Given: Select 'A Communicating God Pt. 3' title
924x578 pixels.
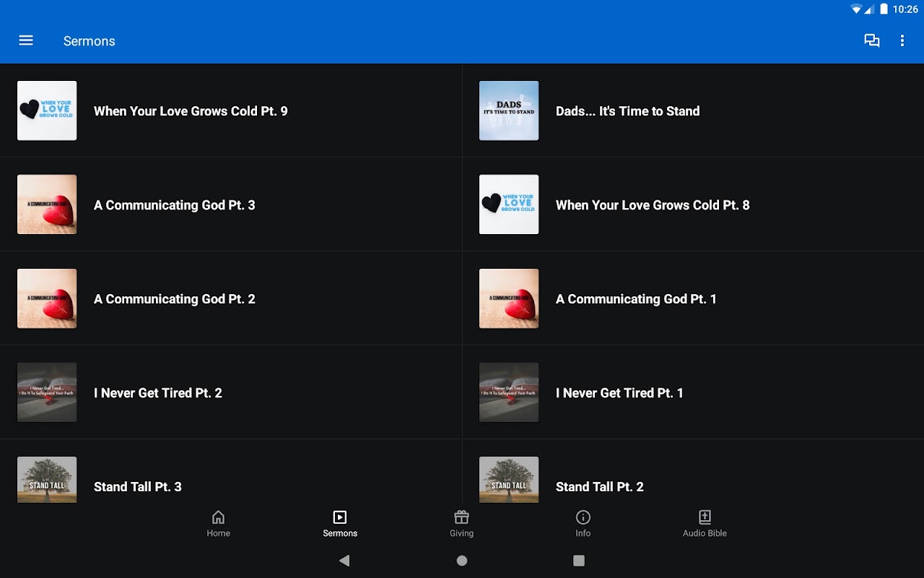Looking at the screenshot, I should [x=175, y=205].
